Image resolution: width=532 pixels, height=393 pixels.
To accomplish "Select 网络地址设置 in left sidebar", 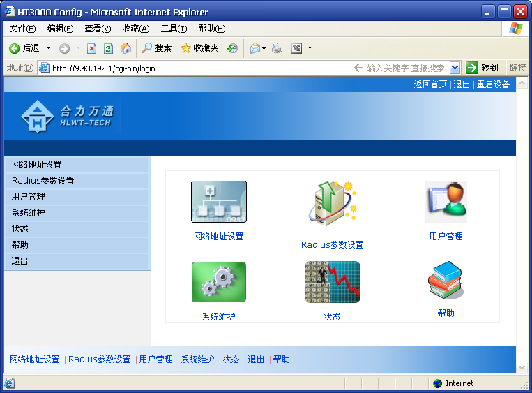I will click(x=77, y=165).
